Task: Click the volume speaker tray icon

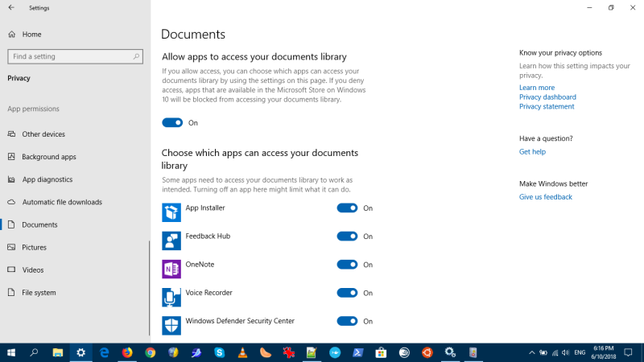Action: [566, 352]
